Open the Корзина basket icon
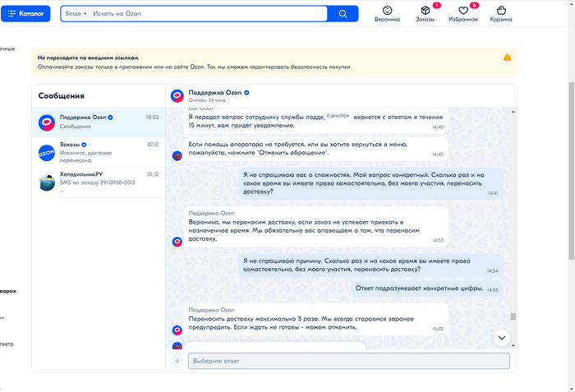 click(x=501, y=14)
